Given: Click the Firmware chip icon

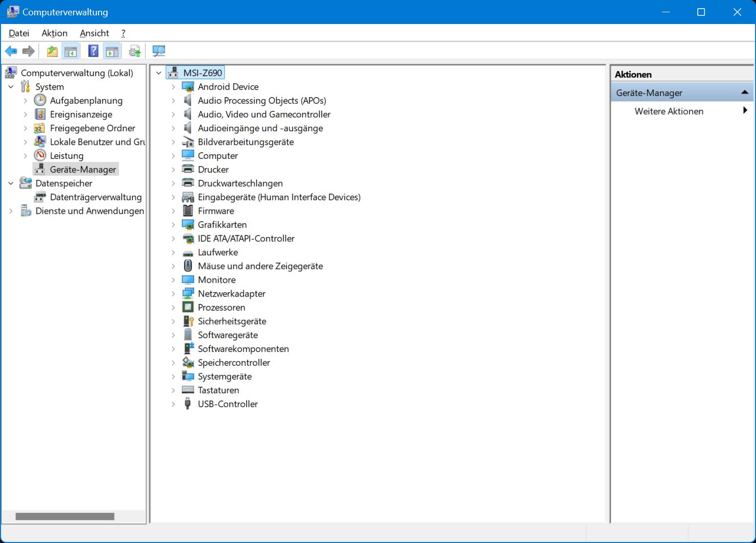Looking at the screenshot, I should (x=188, y=211).
